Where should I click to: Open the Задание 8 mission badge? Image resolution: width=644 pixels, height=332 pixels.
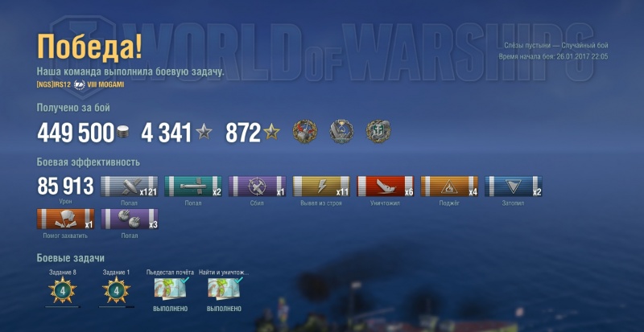pyautogui.click(x=63, y=289)
